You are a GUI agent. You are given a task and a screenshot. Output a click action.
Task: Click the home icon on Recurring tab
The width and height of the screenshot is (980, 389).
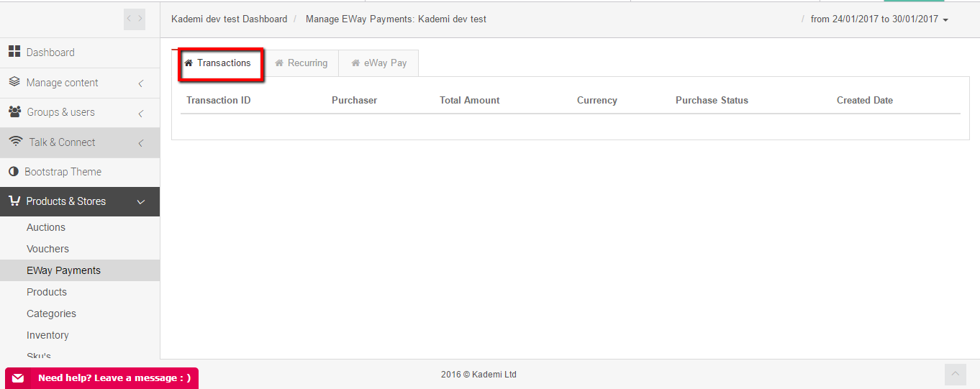(x=279, y=63)
